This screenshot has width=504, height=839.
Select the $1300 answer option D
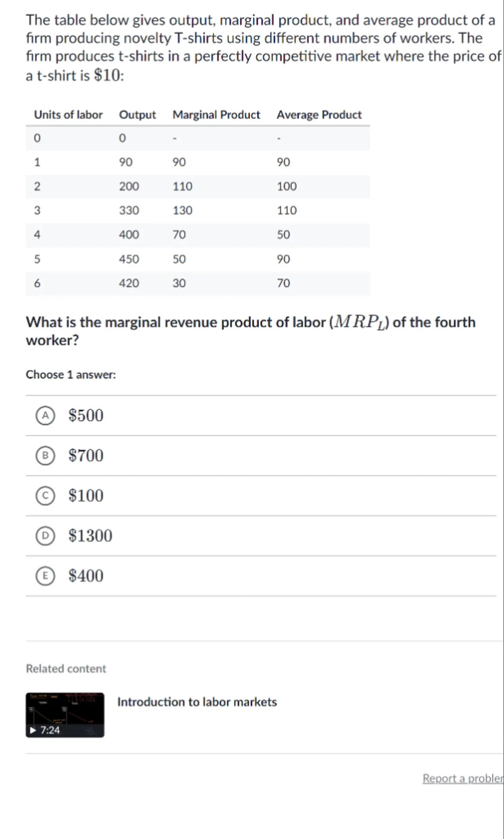point(45,536)
